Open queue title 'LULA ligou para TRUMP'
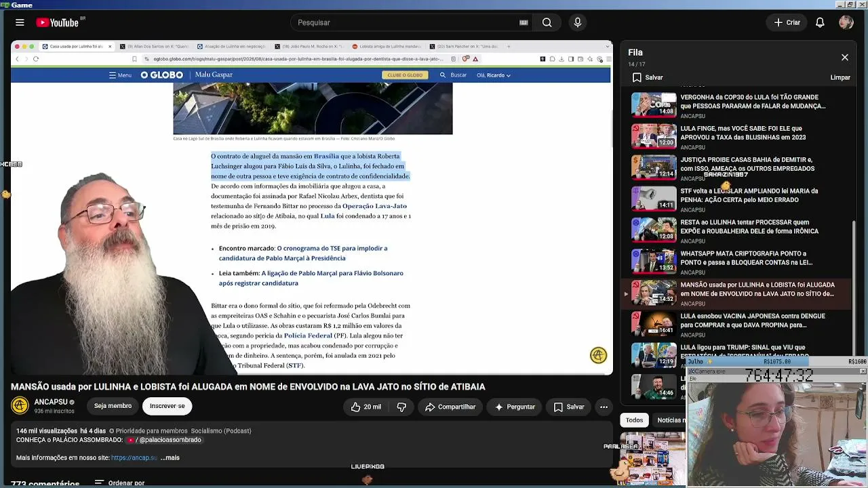 [745, 351]
